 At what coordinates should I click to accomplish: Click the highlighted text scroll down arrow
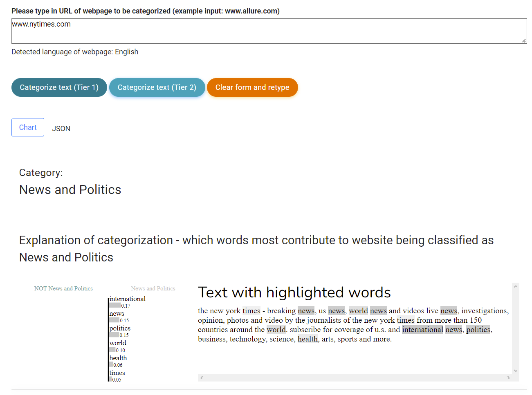coord(516,370)
